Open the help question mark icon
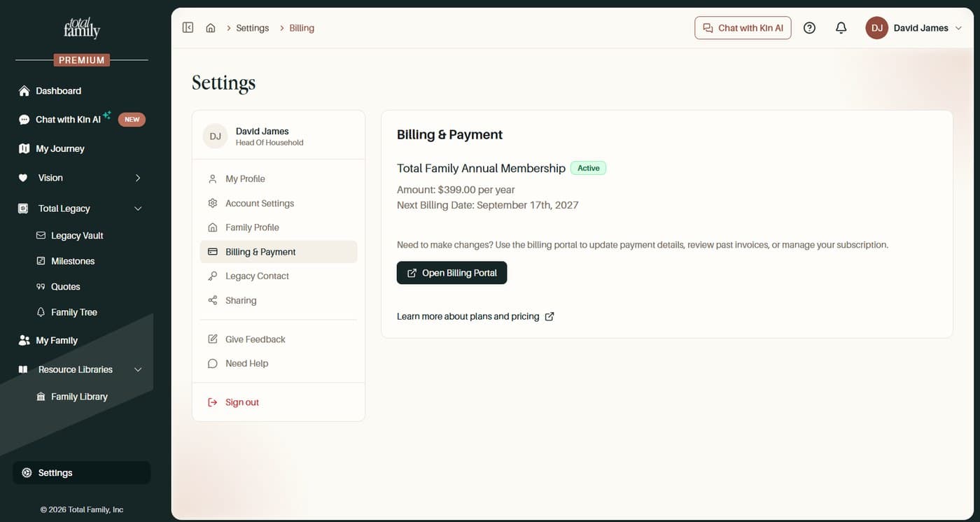 click(809, 28)
